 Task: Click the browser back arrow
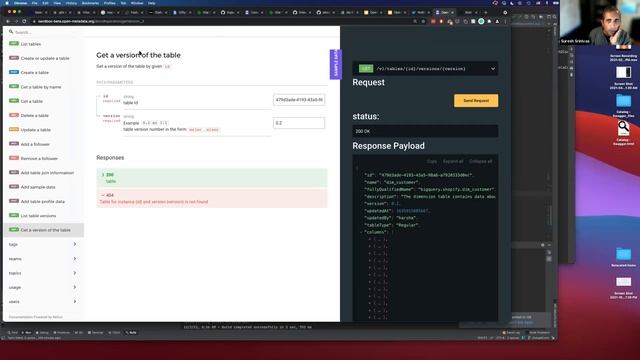click(8, 21)
